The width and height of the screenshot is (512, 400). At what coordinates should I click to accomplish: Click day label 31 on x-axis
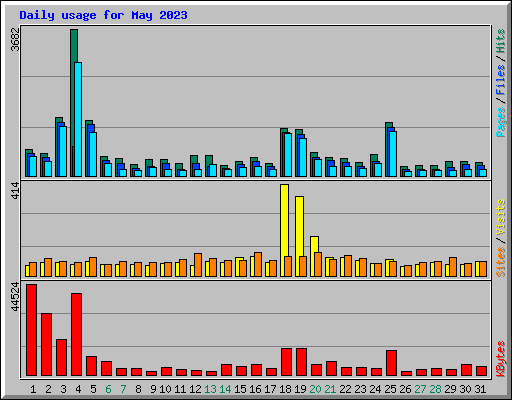[480, 389]
